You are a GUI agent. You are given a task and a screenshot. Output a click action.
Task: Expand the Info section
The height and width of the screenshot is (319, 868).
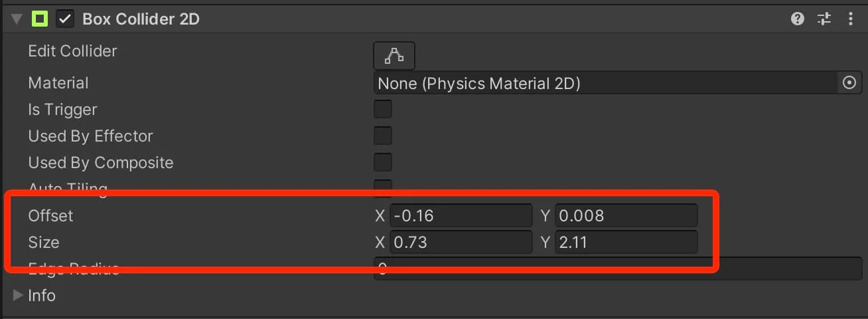pos(17,296)
